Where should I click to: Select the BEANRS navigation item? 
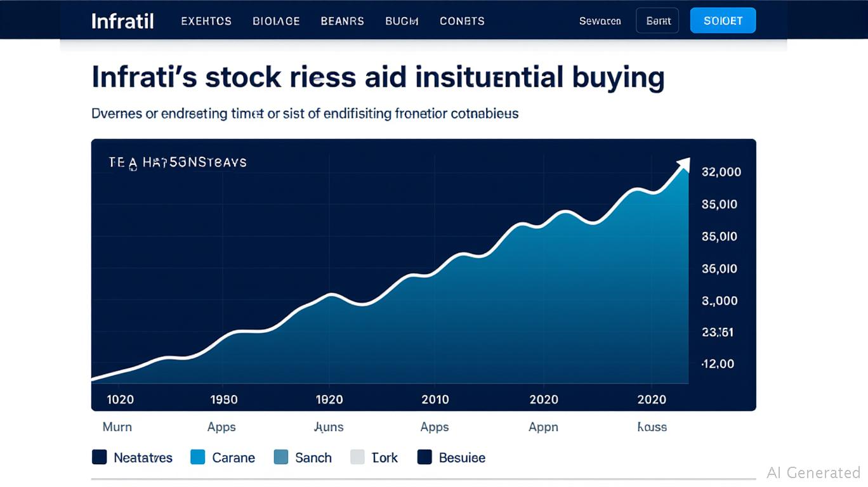pos(343,21)
